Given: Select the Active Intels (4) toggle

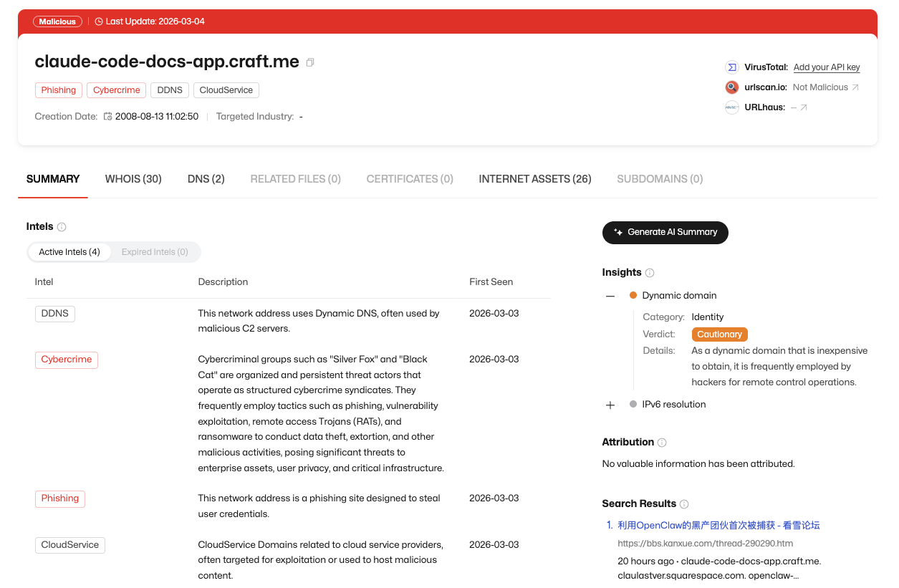Looking at the screenshot, I should tap(69, 252).
